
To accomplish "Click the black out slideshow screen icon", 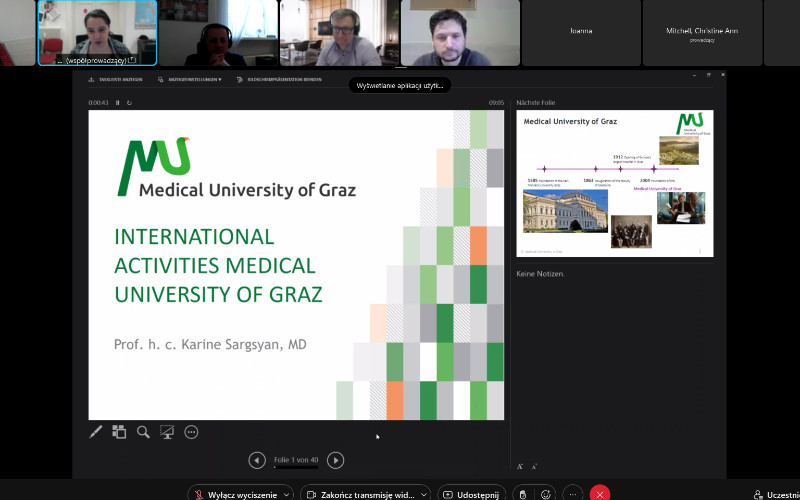I will 167,432.
